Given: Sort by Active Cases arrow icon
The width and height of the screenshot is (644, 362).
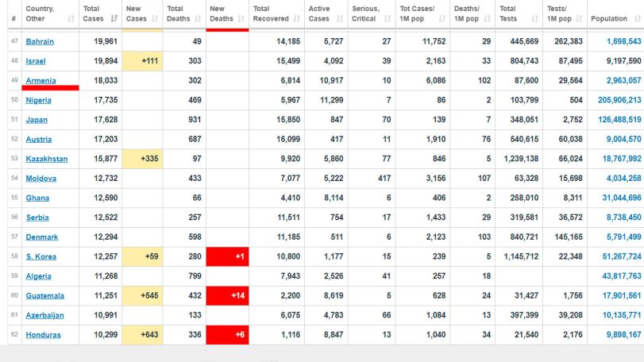Looking at the screenshot, I should (340, 18).
